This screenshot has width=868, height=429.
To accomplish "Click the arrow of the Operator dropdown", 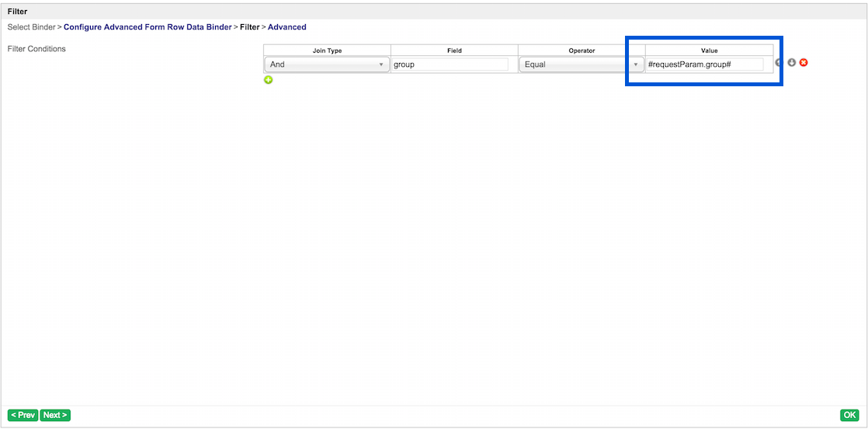I will [636, 65].
